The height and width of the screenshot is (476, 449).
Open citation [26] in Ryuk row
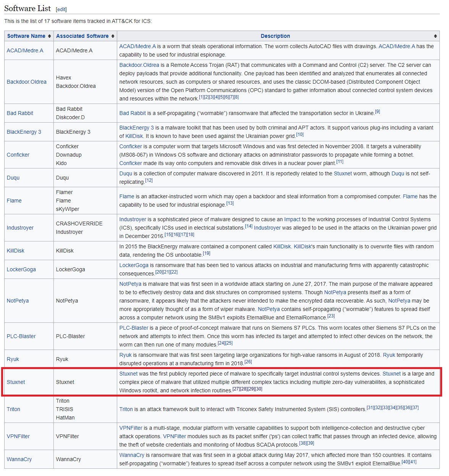coord(248,362)
